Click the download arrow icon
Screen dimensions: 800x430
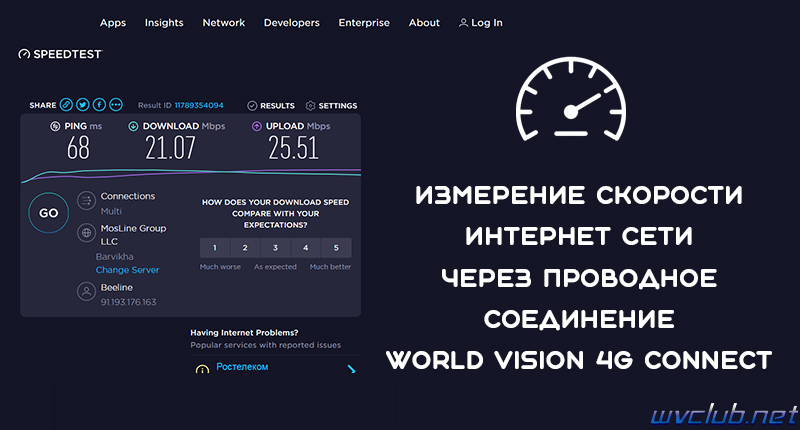pyautogui.click(x=133, y=126)
